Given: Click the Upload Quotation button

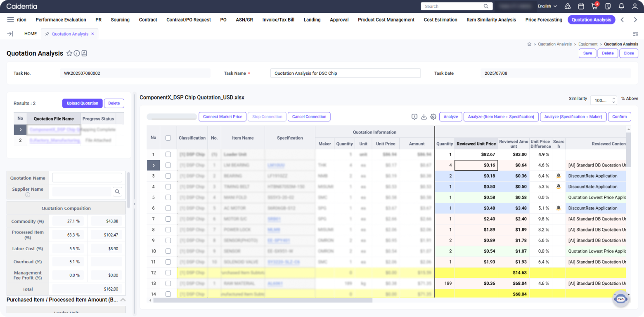Looking at the screenshot, I should [x=82, y=103].
